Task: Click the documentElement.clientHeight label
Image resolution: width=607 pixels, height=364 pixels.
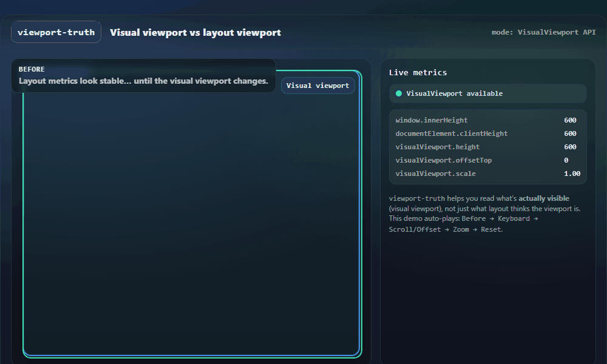Action: (452, 133)
